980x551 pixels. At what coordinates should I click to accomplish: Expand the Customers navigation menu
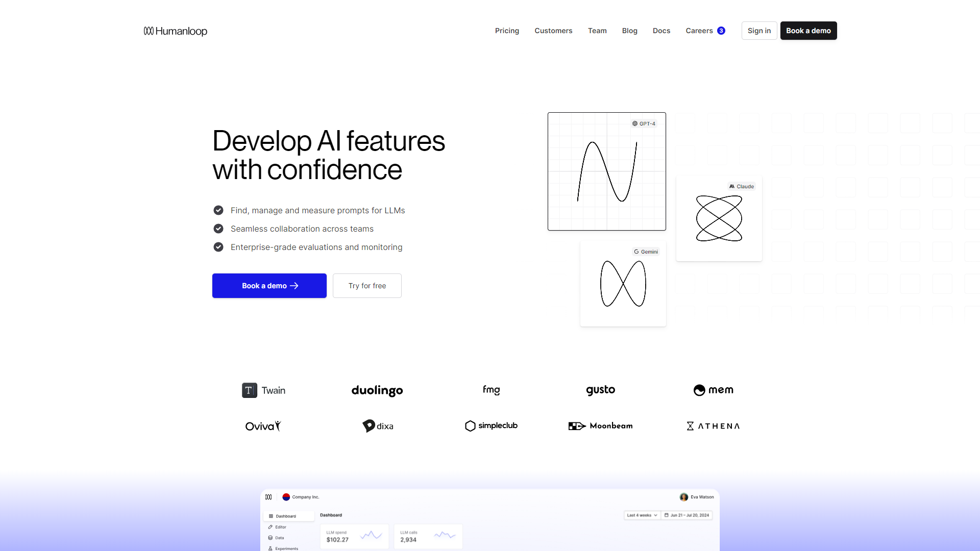click(553, 30)
